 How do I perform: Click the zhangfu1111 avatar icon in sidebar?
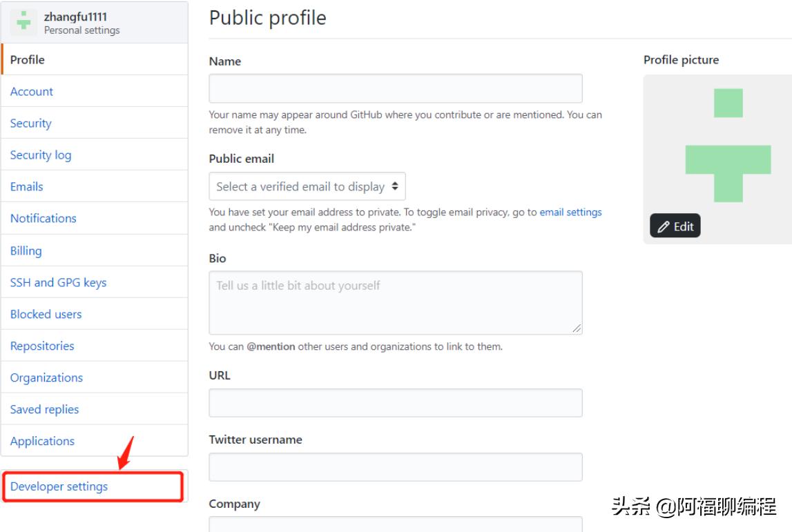(26, 21)
